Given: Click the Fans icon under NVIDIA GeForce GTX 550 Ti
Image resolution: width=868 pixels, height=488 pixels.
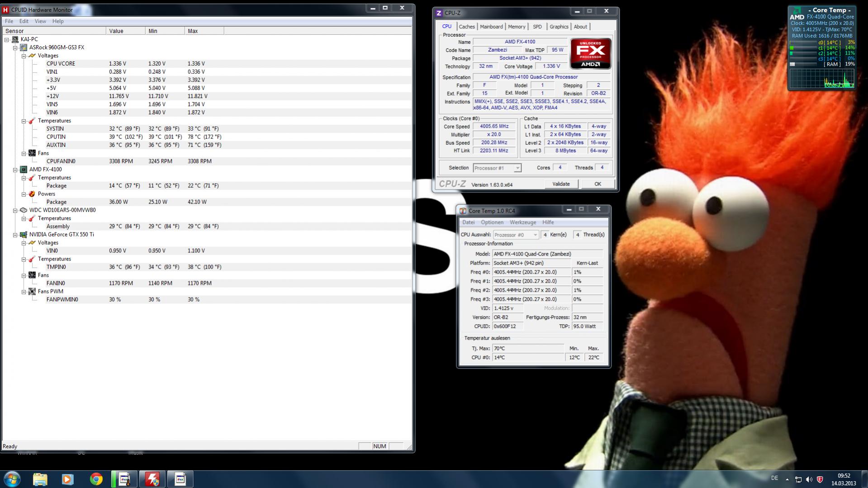Looking at the screenshot, I should 32,275.
